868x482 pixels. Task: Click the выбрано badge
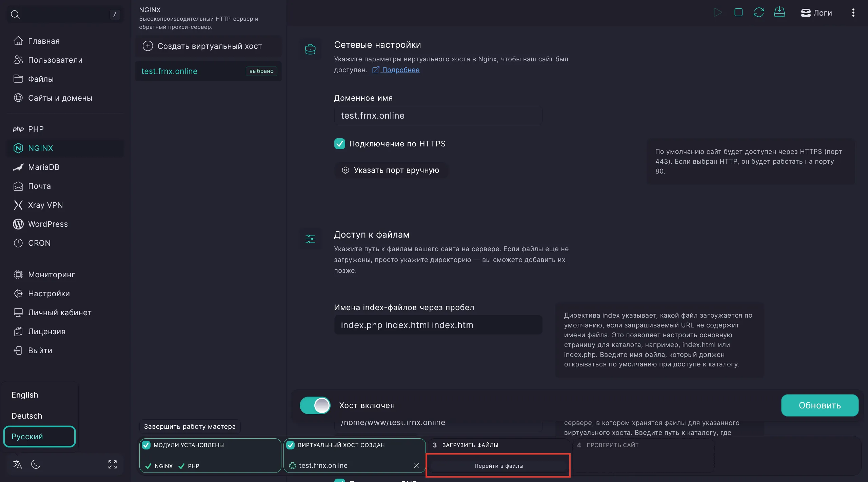click(261, 71)
